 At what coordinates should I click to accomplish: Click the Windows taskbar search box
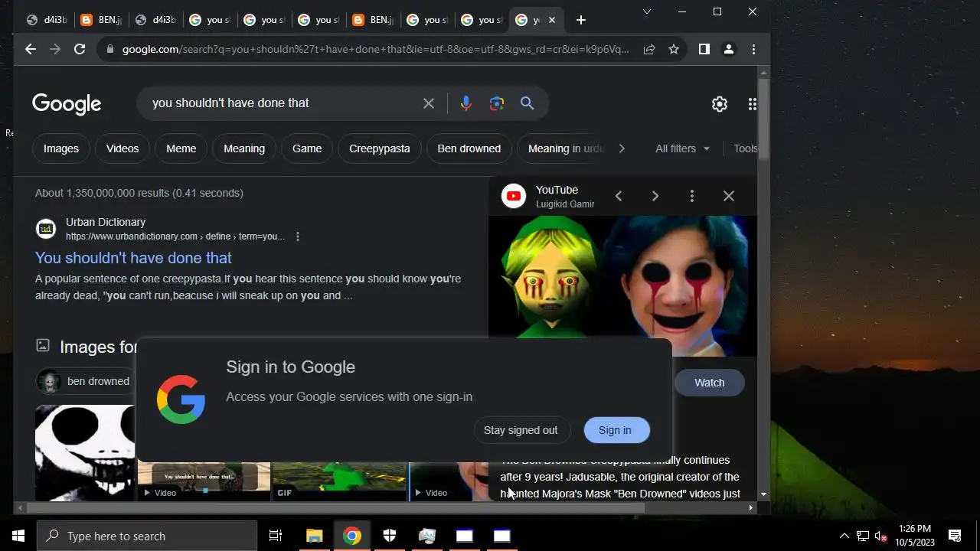[147, 536]
